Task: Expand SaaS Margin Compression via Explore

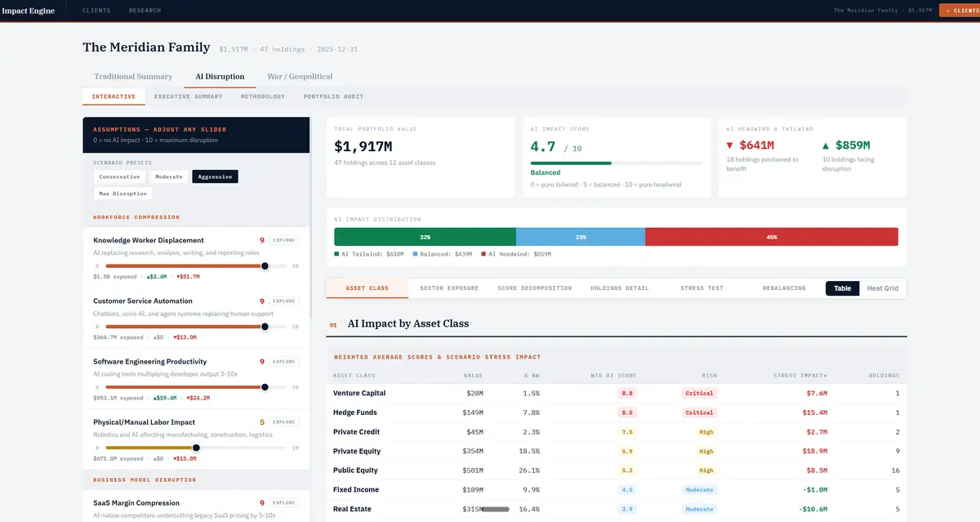Action: point(284,503)
